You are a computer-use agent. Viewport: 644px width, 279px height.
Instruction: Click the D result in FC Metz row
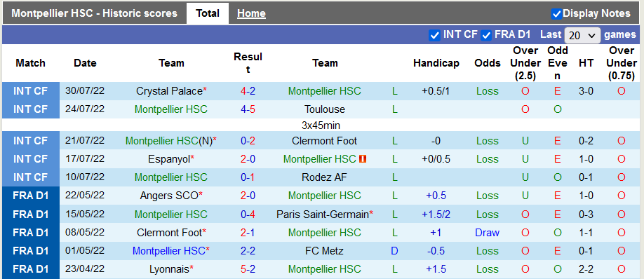(395, 251)
